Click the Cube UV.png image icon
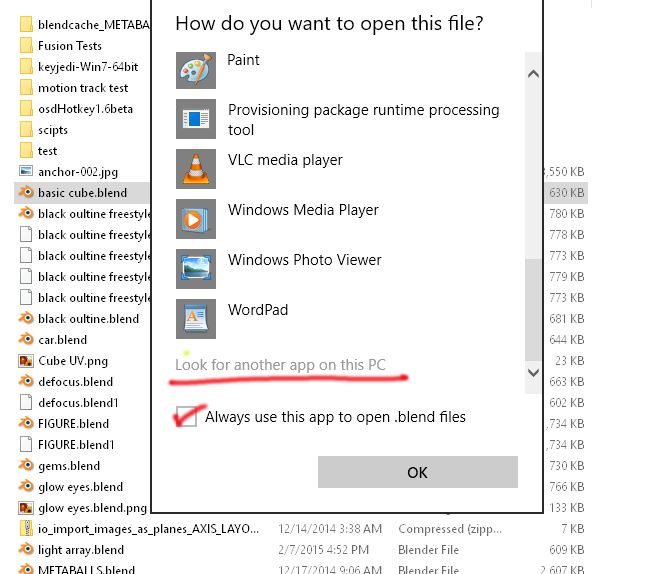The image size is (656, 574). coord(26,361)
